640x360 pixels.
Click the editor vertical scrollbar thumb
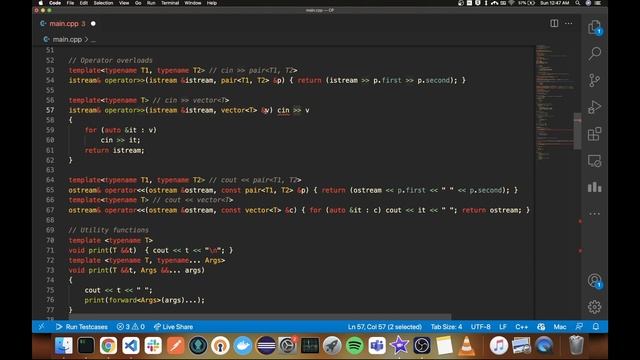(578, 131)
